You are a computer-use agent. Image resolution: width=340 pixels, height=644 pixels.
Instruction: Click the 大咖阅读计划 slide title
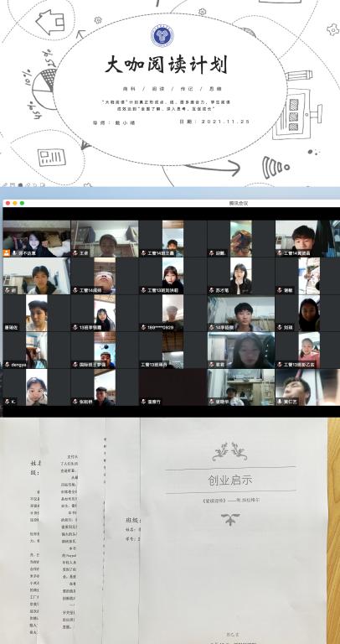click(x=166, y=65)
